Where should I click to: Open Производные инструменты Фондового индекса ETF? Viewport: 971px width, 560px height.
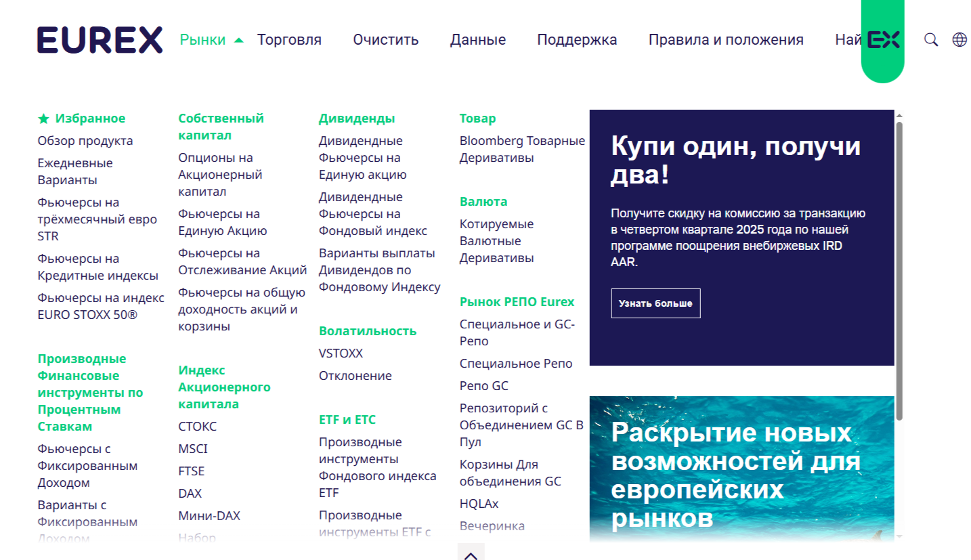click(378, 467)
